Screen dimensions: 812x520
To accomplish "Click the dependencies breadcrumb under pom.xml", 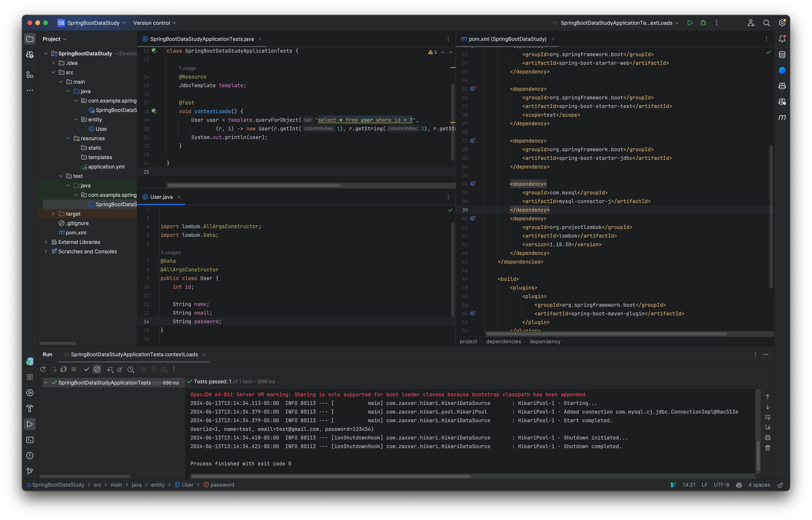I will point(503,341).
